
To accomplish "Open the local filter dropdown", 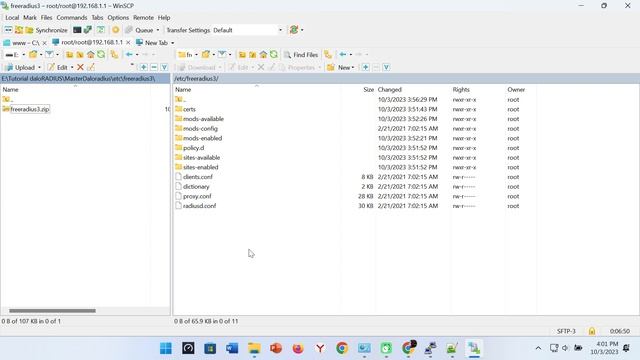I will (x=57, y=55).
